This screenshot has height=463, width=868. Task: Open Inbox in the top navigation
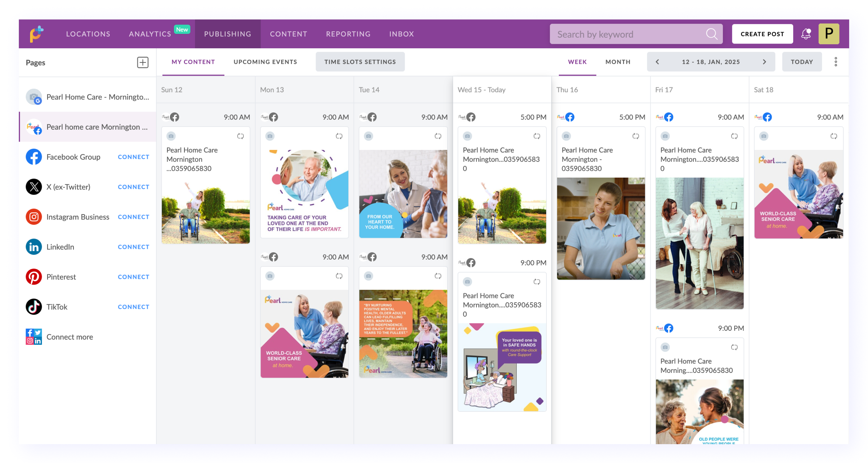[401, 34]
